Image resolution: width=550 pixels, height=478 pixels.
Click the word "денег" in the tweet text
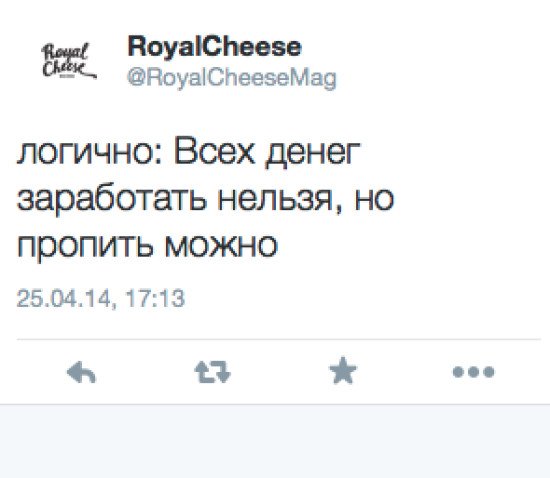(313, 154)
